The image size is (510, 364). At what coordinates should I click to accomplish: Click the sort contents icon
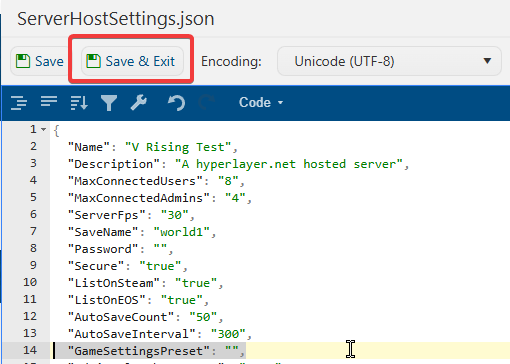[79, 102]
